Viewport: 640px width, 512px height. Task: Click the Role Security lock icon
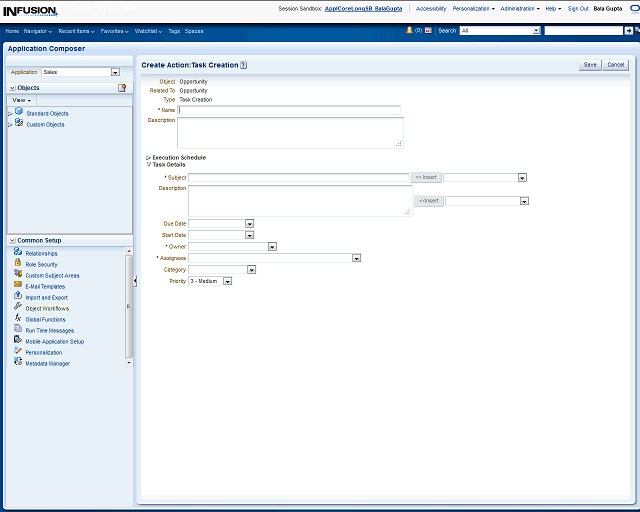(x=18, y=264)
